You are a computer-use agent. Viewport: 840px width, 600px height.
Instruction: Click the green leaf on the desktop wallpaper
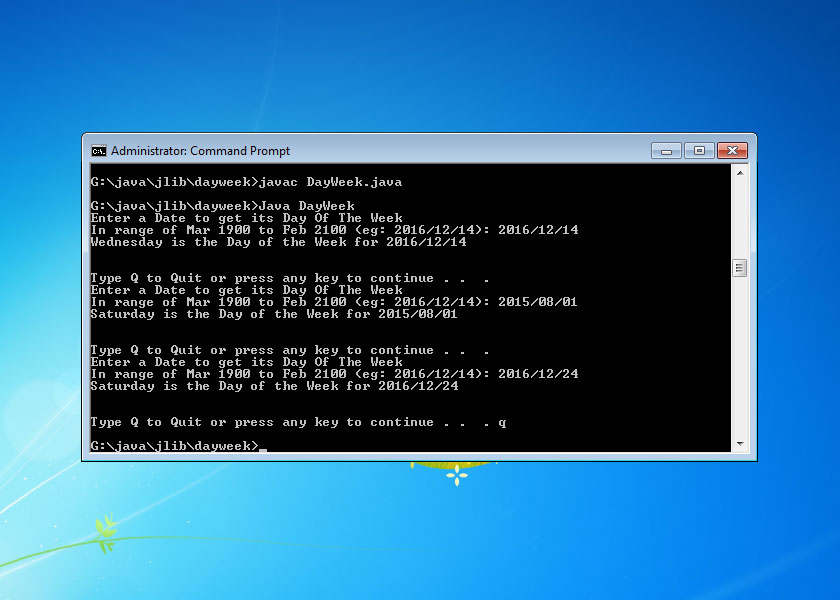point(105,528)
